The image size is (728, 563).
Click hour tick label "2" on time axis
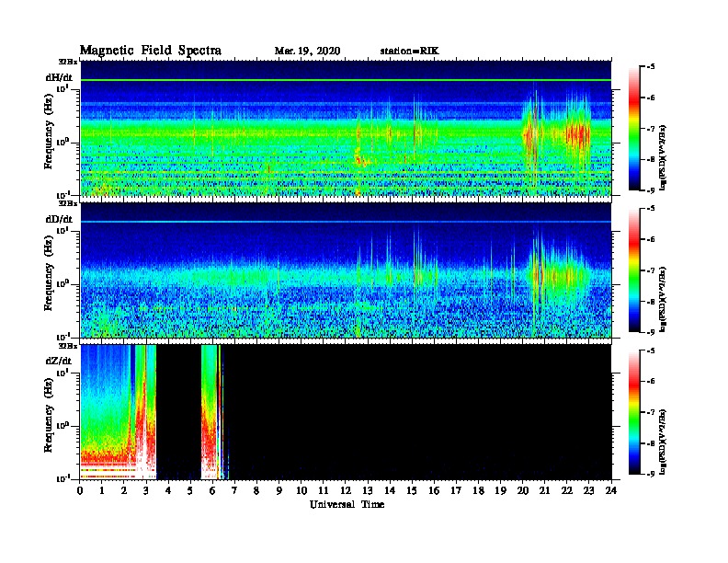tap(124, 490)
